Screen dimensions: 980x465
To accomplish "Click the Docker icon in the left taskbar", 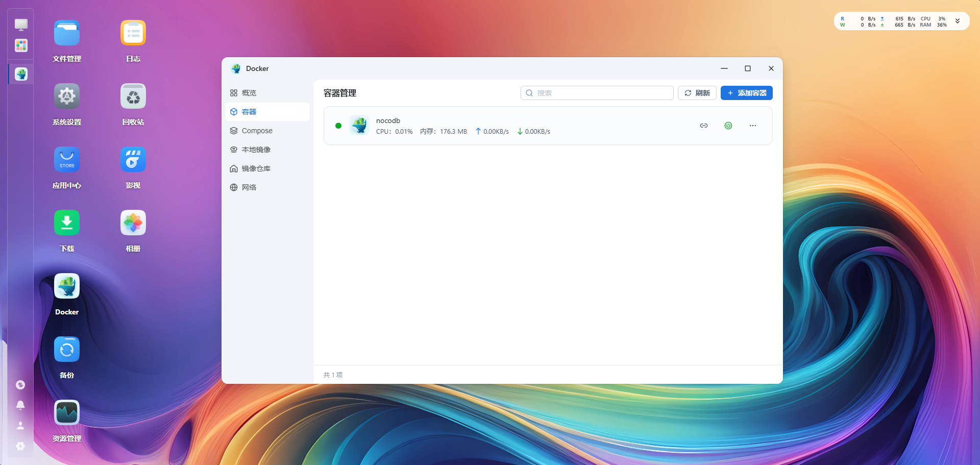I will point(21,75).
